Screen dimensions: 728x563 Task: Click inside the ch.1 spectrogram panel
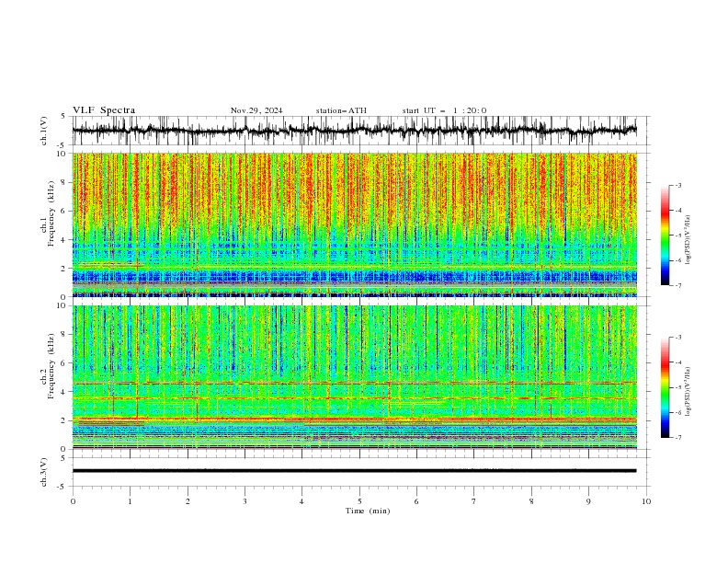pos(355,224)
